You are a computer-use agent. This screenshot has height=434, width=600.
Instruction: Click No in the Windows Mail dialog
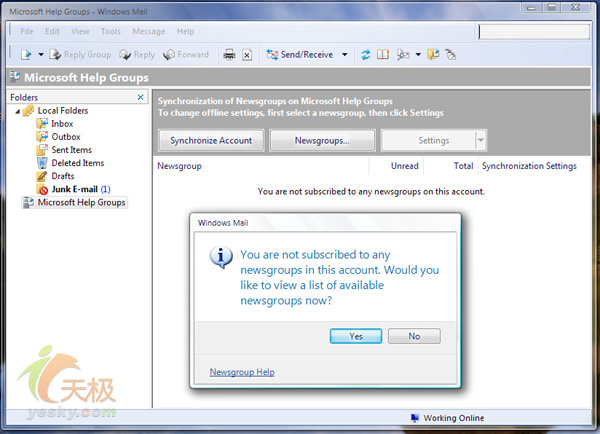pyautogui.click(x=414, y=336)
